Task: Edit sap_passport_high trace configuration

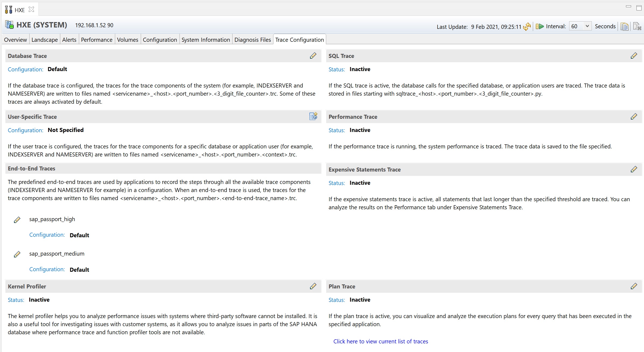Action: [17, 220]
